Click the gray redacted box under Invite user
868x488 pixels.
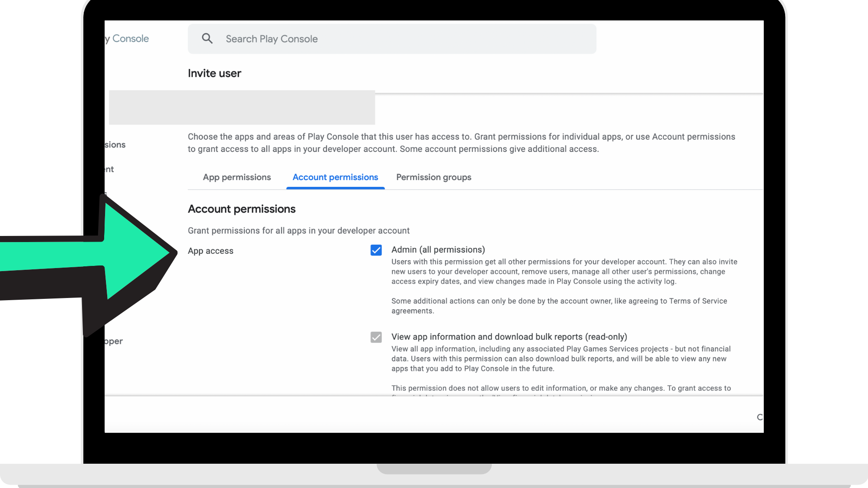242,108
